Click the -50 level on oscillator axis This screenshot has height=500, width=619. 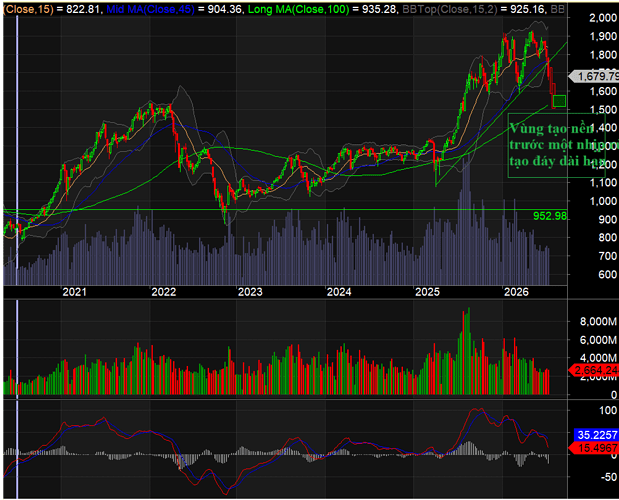(608, 477)
